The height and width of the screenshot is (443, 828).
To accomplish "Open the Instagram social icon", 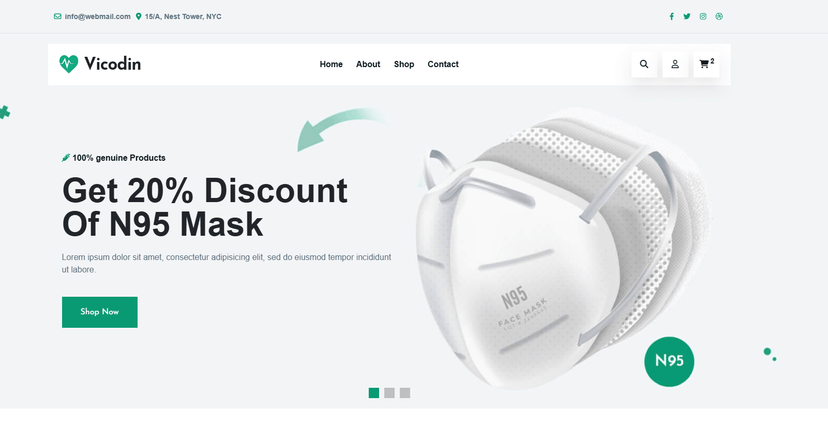I will (703, 16).
